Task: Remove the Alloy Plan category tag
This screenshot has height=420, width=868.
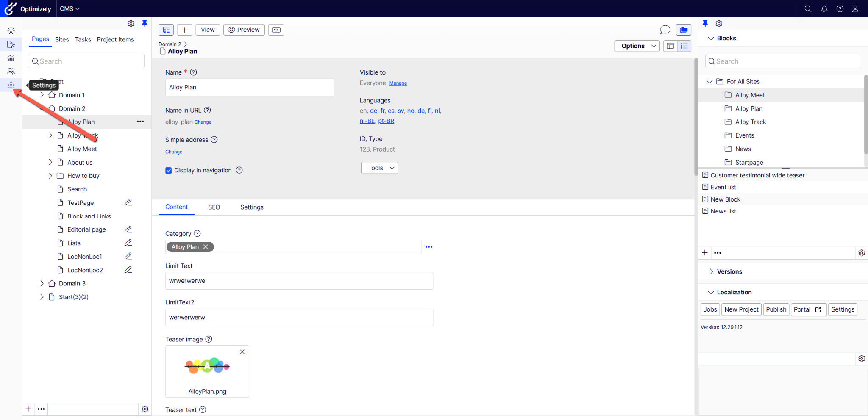Action: point(206,247)
